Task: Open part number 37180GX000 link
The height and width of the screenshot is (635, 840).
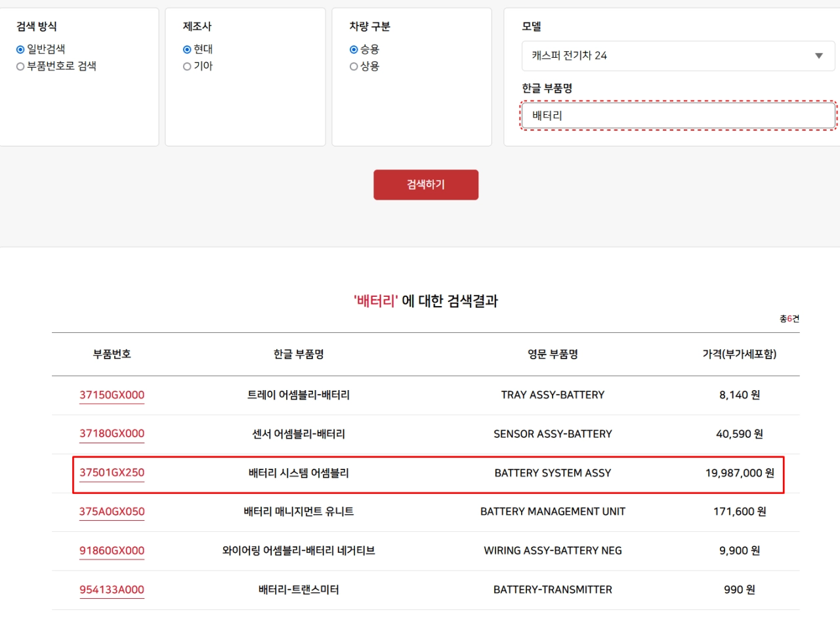Action: (x=112, y=433)
